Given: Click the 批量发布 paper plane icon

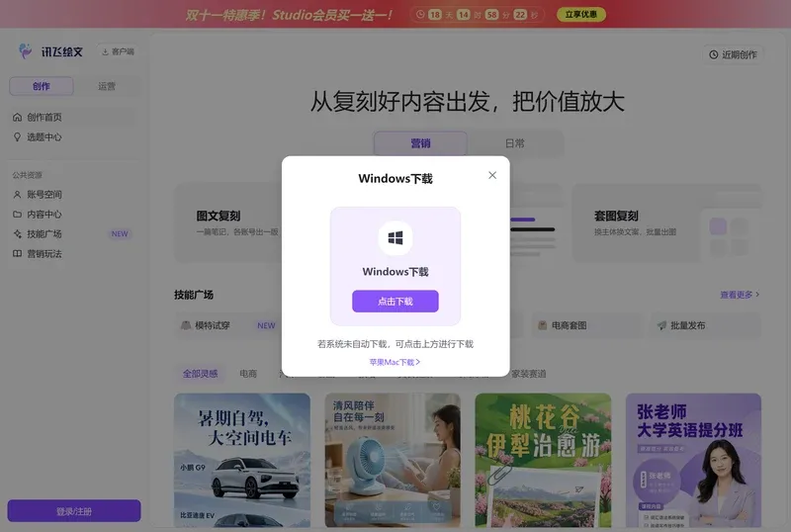Looking at the screenshot, I should 661,325.
